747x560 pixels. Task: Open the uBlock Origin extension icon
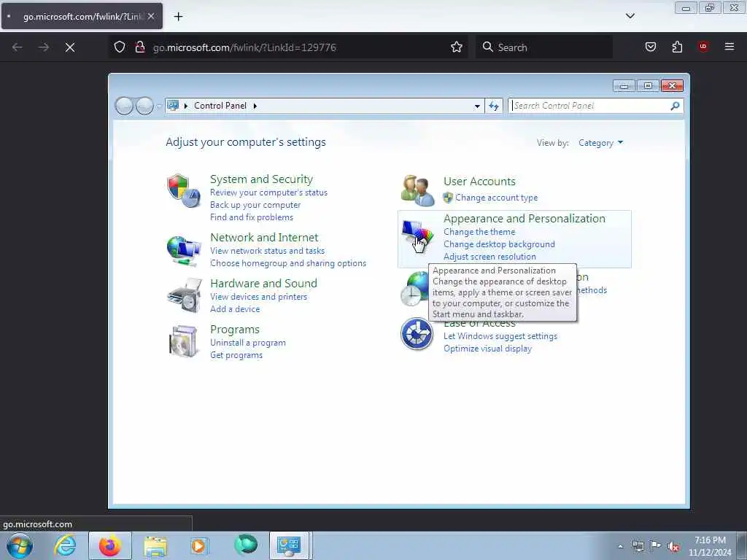click(x=703, y=47)
